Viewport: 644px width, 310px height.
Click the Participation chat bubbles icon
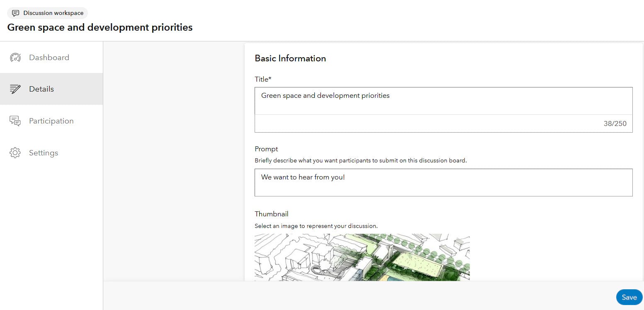15,121
